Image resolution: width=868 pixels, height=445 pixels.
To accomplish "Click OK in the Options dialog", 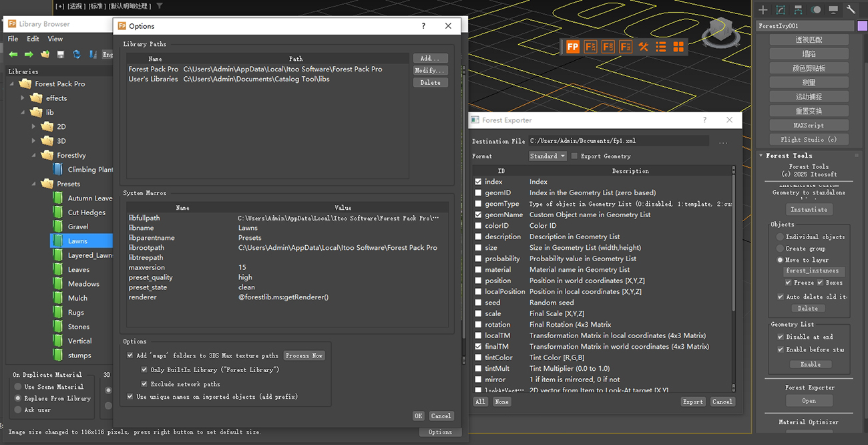I will click(419, 416).
